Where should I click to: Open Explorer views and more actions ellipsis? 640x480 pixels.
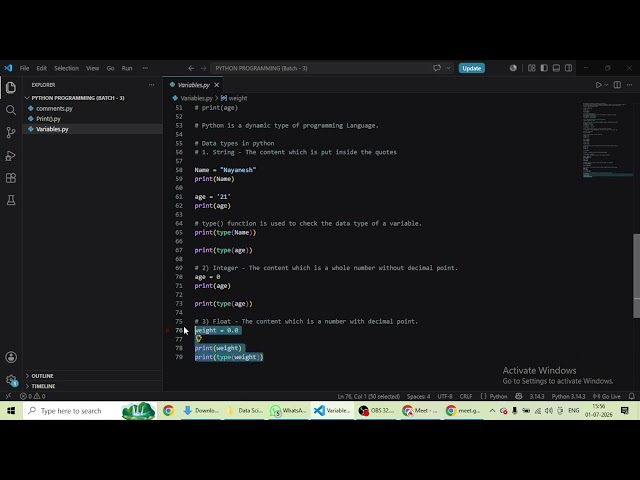[x=151, y=85]
